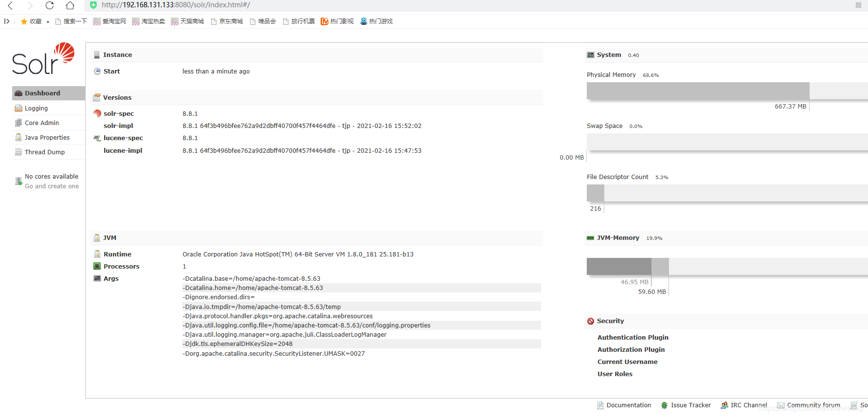The image size is (868, 417).
Task: Click the solr-spec Solr icon
Action: click(97, 113)
